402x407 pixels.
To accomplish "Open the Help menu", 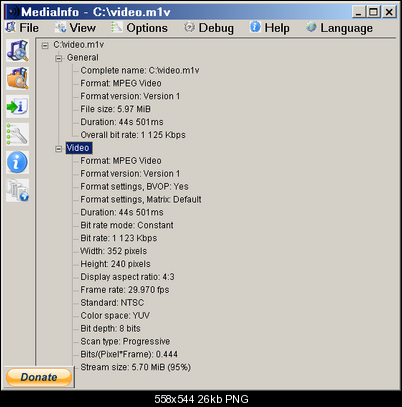I will 270,28.
